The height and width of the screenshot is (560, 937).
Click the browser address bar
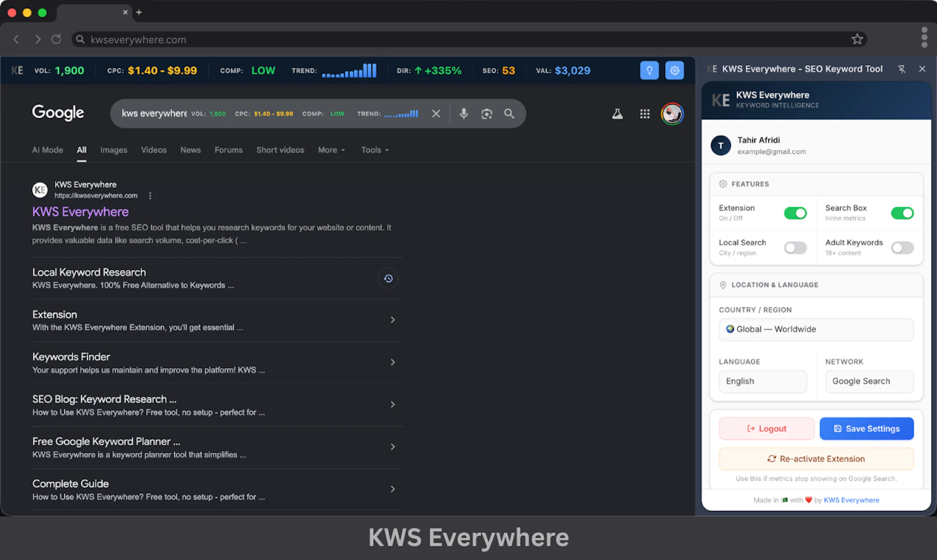coord(468,39)
